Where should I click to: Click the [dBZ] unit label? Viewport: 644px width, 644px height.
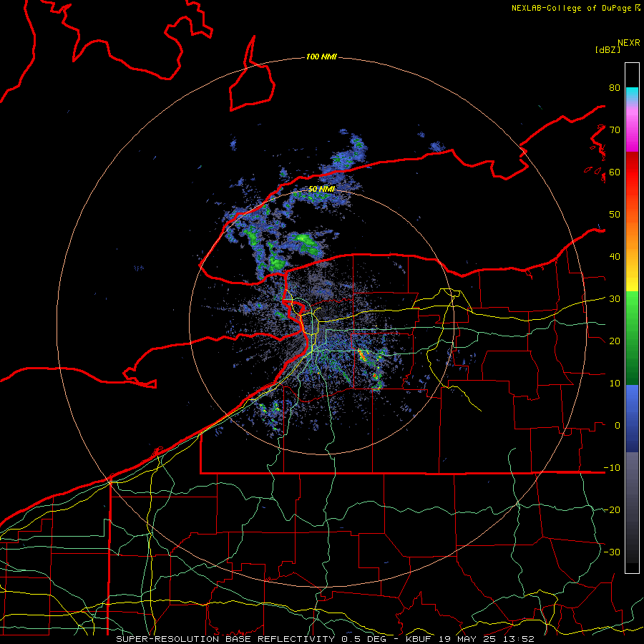point(608,49)
